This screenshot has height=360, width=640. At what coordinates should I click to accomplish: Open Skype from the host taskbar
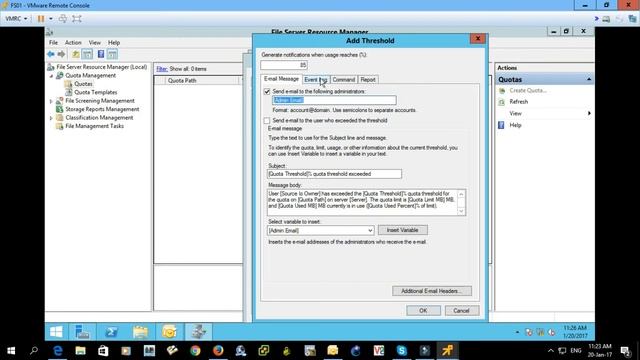tap(401, 351)
